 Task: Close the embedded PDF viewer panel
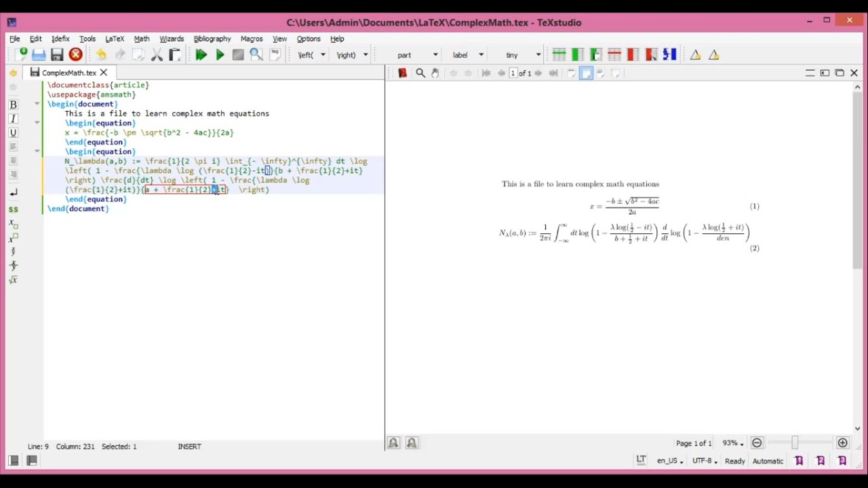coord(854,73)
